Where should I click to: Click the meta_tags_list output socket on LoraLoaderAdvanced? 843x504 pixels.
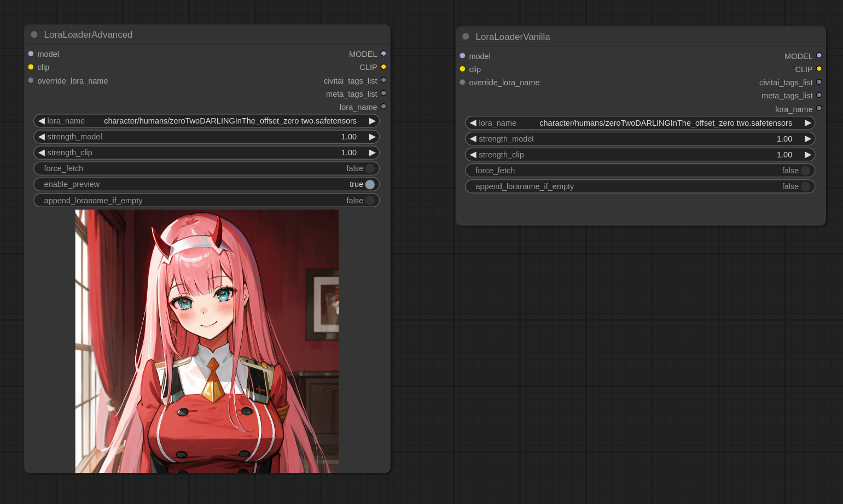[x=383, y=93]
